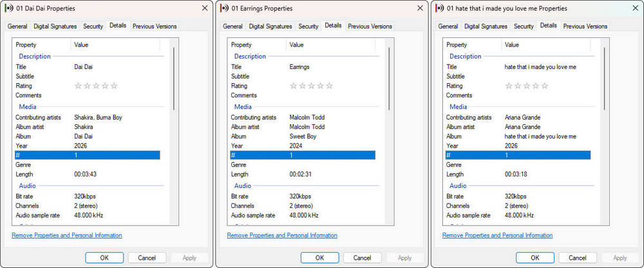Click the audio icon in Earrings Properties title bar

pos(225,8)
